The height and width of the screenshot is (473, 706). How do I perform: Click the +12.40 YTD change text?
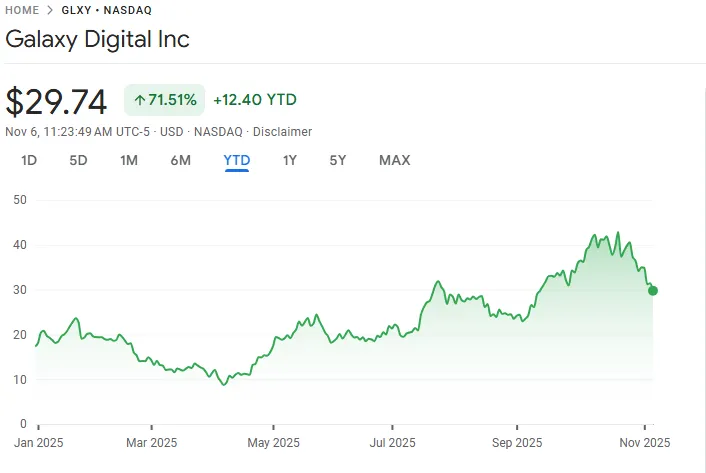(254, 100)
